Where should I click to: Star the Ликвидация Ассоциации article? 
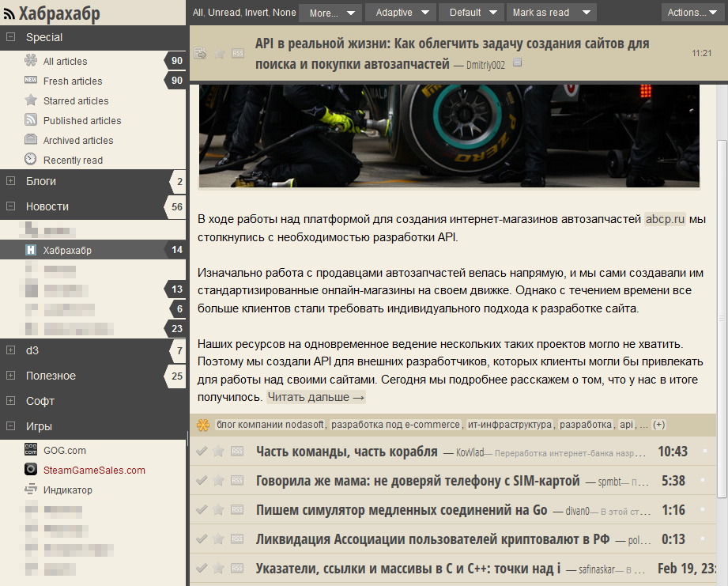click(218, 539)
